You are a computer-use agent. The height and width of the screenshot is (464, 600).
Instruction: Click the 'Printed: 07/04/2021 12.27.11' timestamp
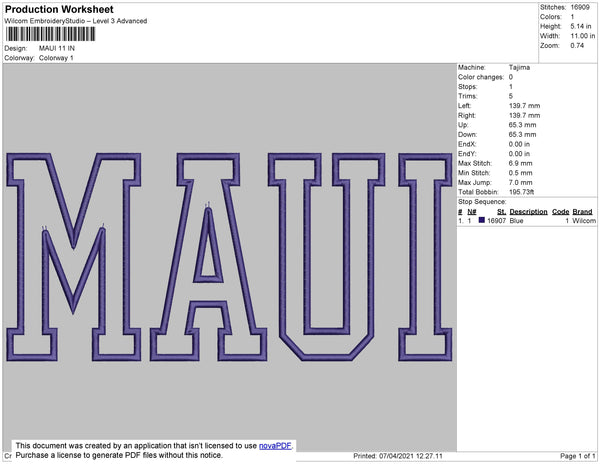398,456
